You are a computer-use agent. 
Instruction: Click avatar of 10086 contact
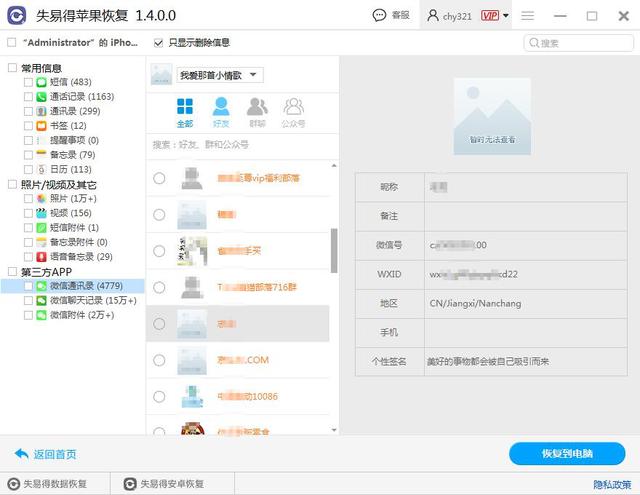click(x=192, y=396)
